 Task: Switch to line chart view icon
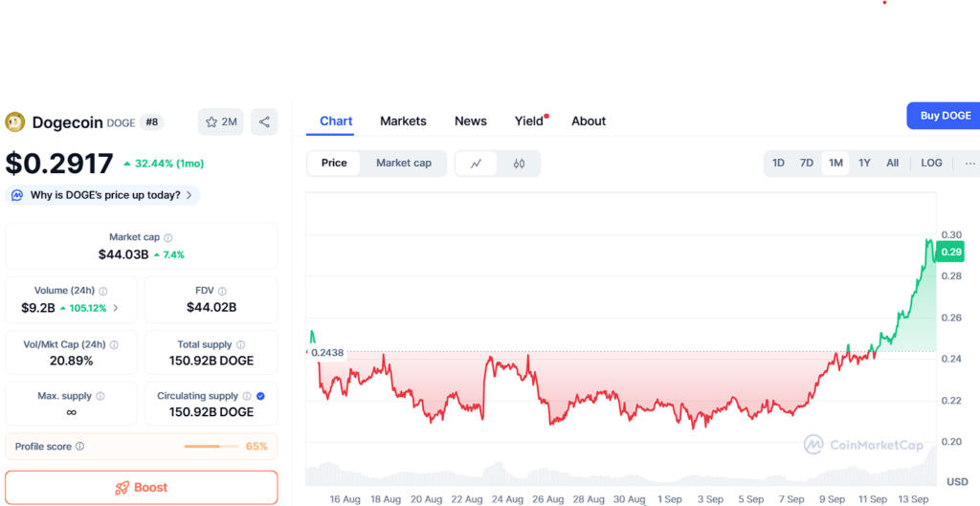(477, 164)
